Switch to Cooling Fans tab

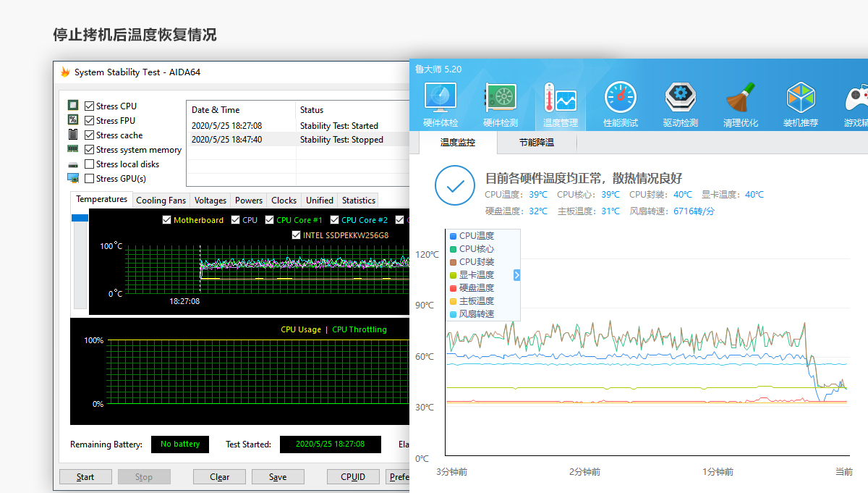pyautogui.click(x=161, y=201)
